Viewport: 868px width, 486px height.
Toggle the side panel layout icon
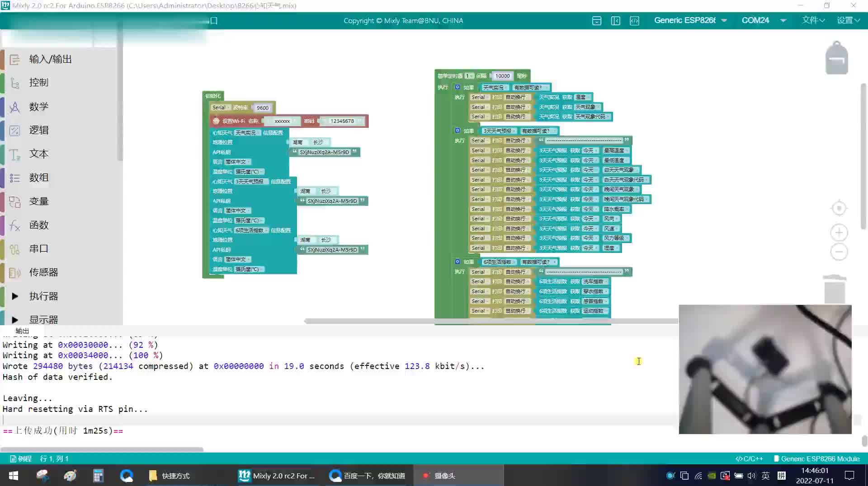[616, 21]
